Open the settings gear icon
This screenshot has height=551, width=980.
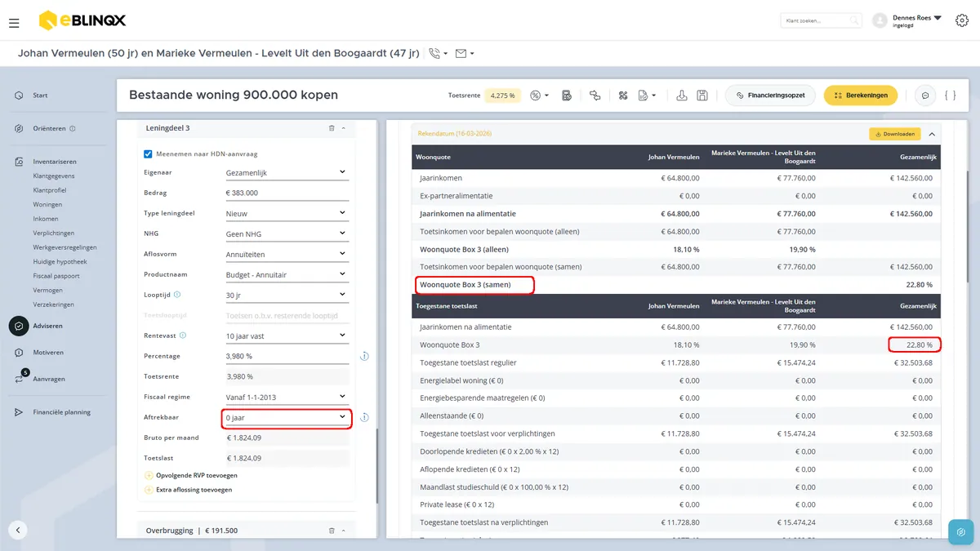click(x=961, y=20)
